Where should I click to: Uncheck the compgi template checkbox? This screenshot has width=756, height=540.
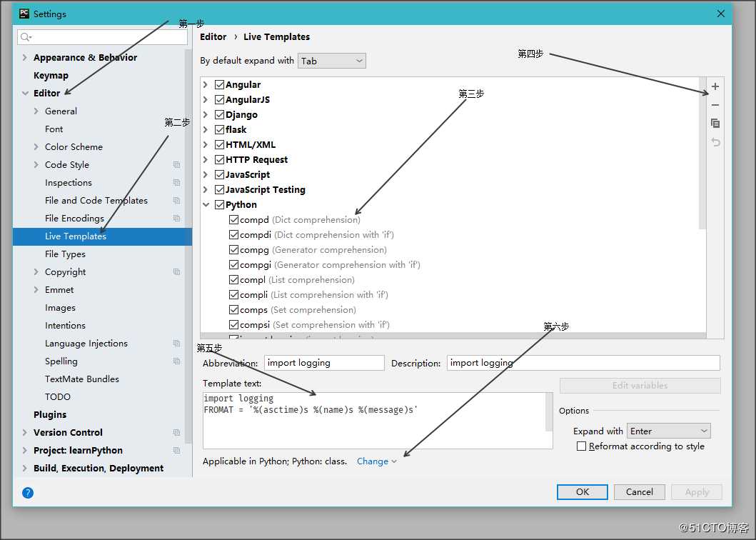(234, 264)
